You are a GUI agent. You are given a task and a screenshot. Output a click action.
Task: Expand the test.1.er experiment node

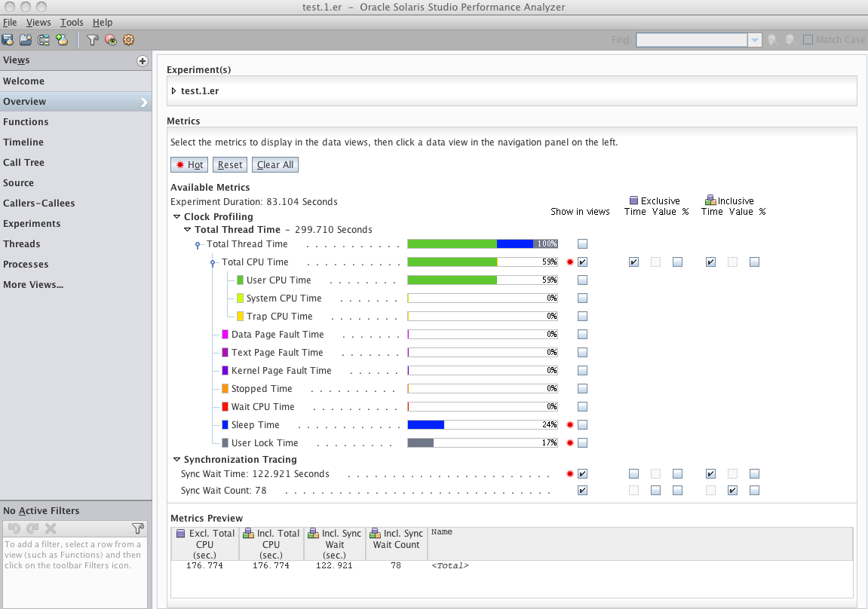point(173,90)
